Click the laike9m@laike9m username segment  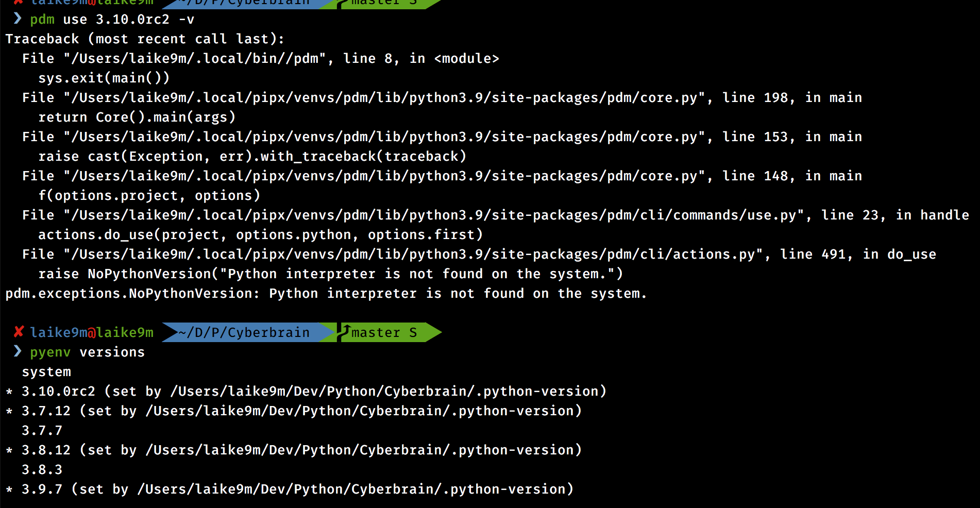coord(92,332)
